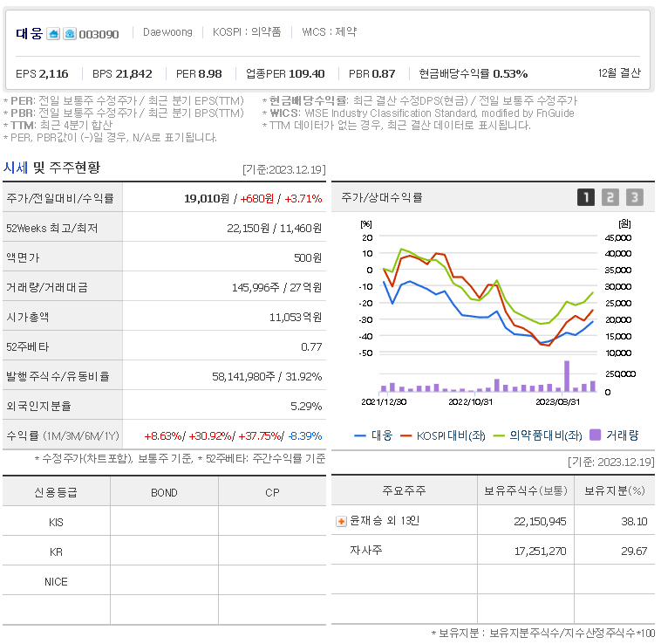Click the 52주베타 0.77 value
Image resolution: width=661 pixels, height=644 pixels.
point(311,347)
